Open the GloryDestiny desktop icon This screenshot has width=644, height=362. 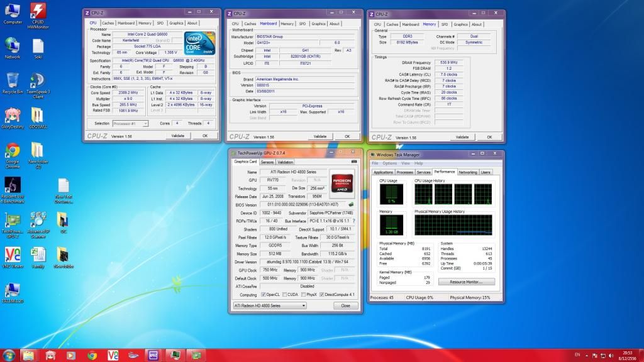(13, 118)
